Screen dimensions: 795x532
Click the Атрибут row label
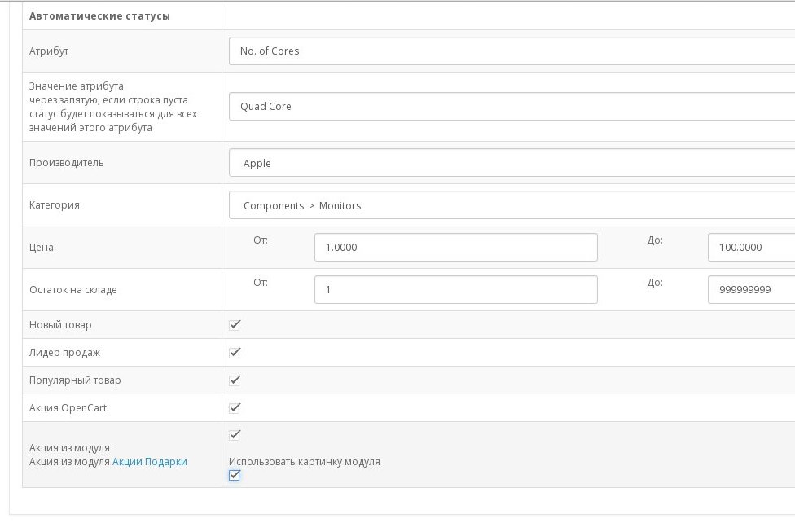point(49,51)
